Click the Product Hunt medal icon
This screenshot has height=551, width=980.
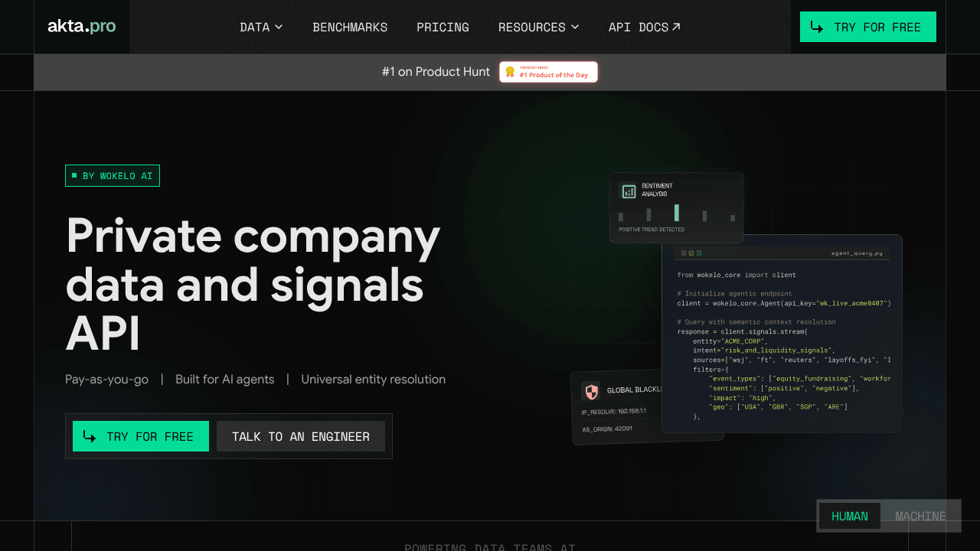coord(510,72)
